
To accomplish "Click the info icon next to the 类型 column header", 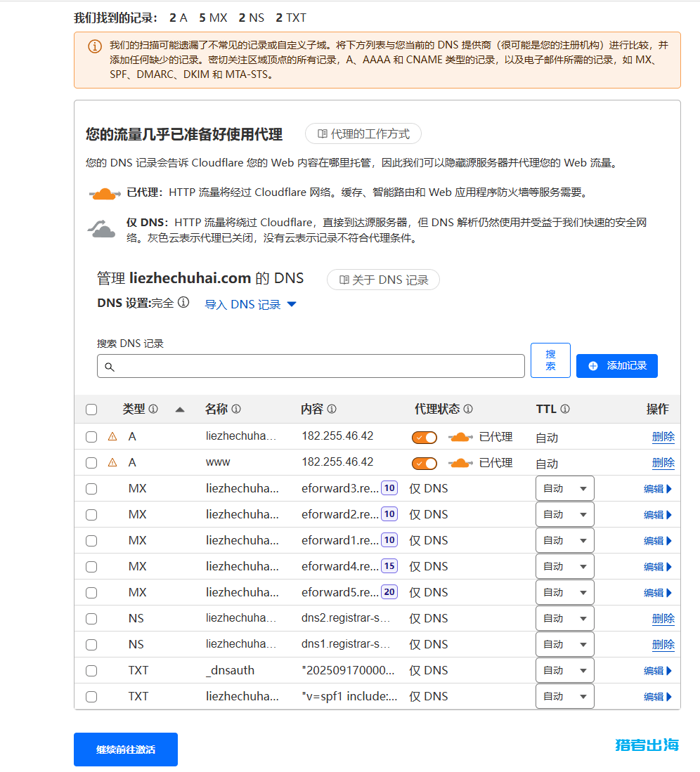I will tap(153, 409).
